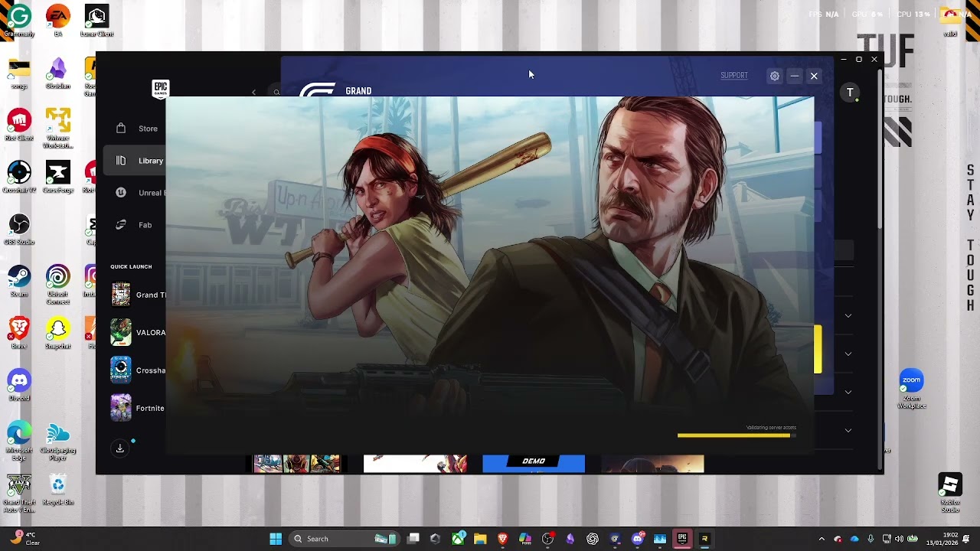Select the Lunar Client desktop icon
The image size is (980, 551).
click(x=96, y=21)
